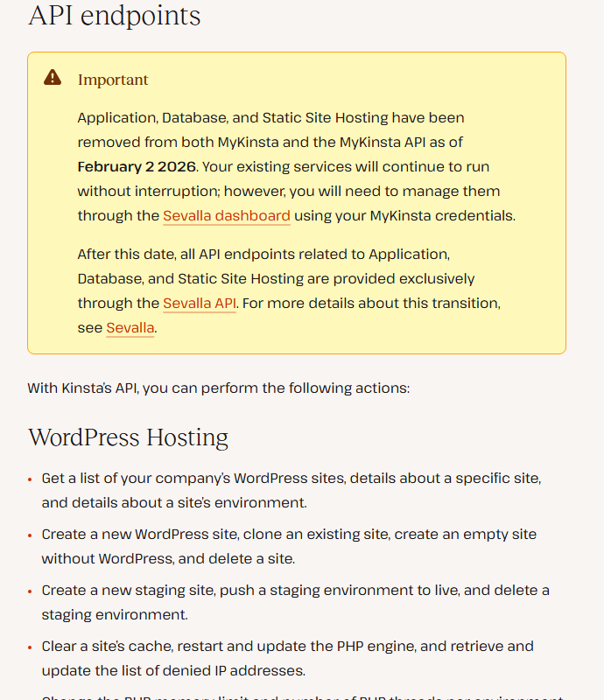This screenshot has width=604, height=700.
Task: Follow the Sevalla API link
Action: coord(200,303)
